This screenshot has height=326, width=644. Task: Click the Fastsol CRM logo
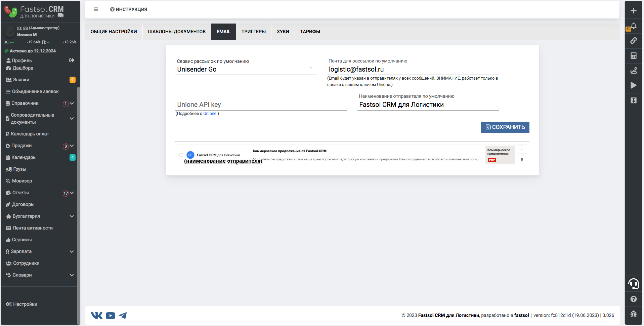34,12
